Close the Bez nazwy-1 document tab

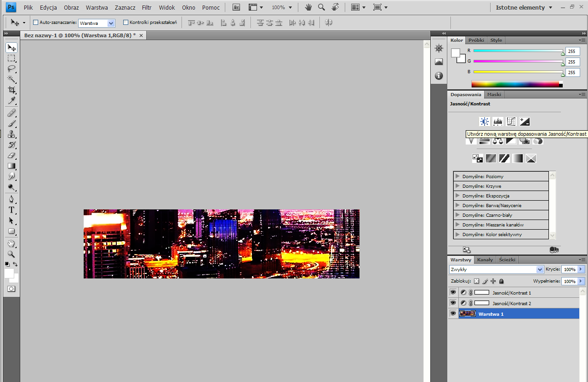click(141, 35)
